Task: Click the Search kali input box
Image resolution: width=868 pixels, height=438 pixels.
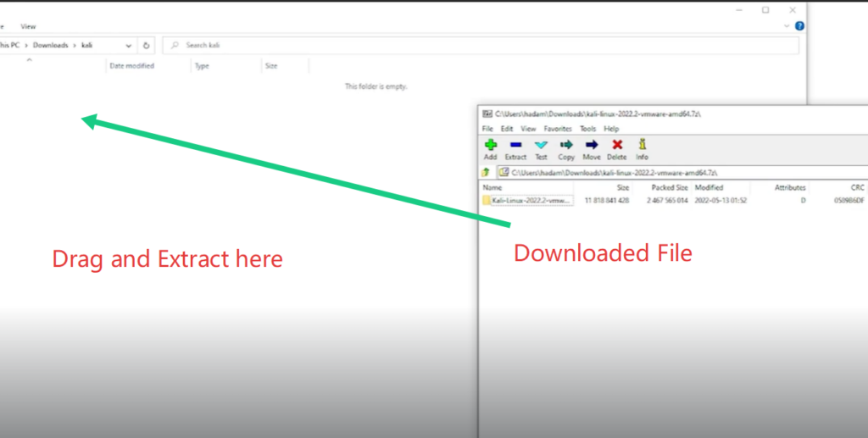Action: 481,46
